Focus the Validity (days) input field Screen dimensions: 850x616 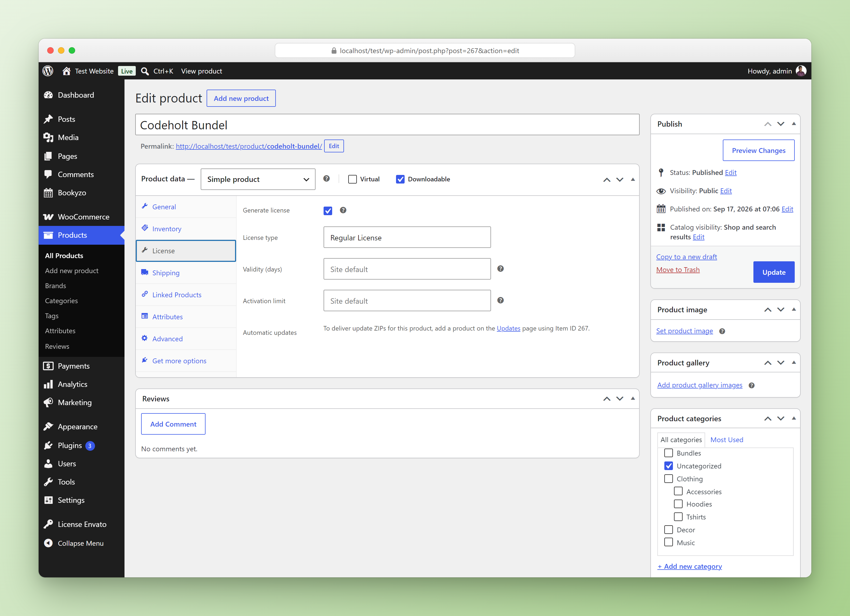click(407, 269)
